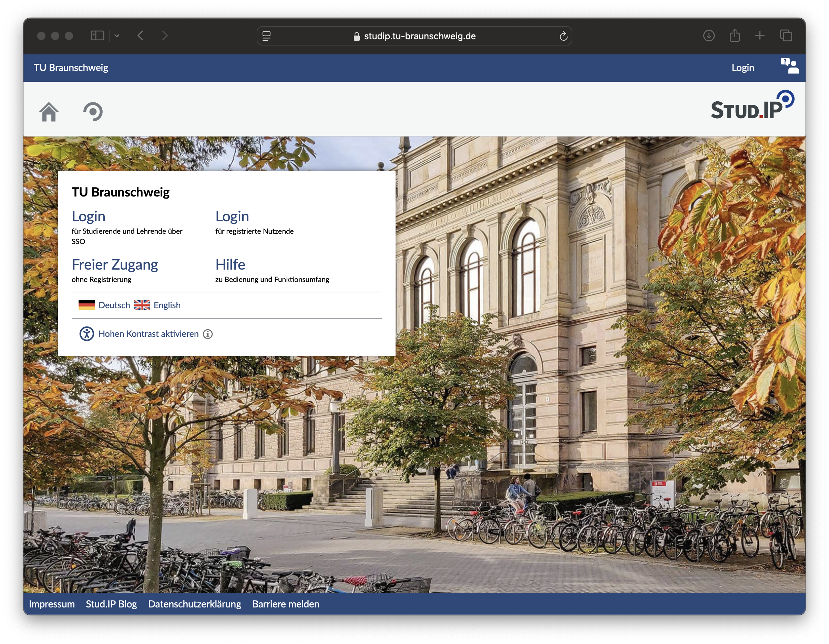This screenshot has height=644, width=829.
Task: Reload the page using the refresh icon
Action: point(563,36)
